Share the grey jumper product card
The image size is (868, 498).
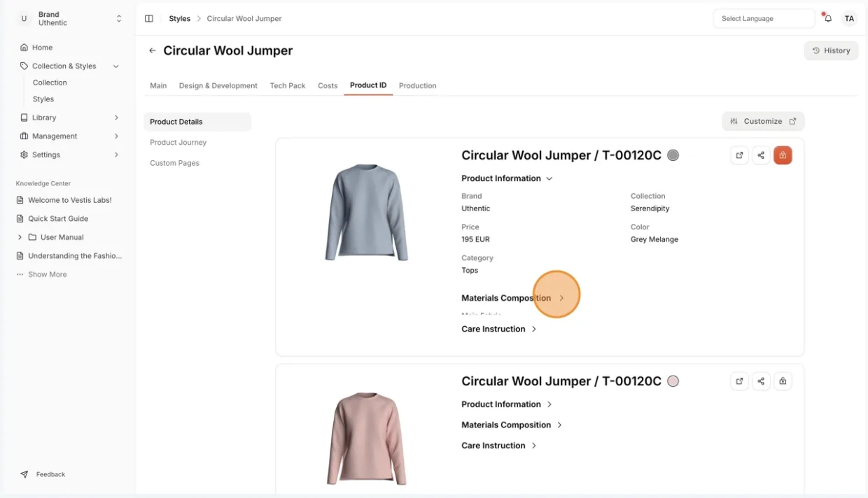pyautogui.click(x=761, y=155)
